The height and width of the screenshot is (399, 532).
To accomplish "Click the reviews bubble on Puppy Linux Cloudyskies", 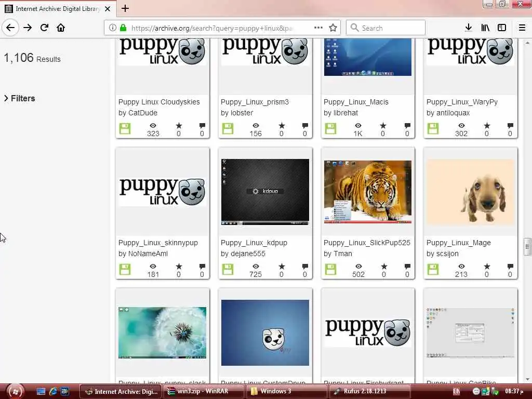I will 202,126.
